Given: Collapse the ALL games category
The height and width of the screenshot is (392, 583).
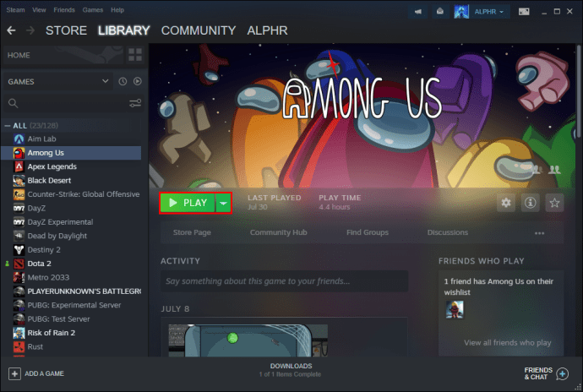Looking at the screenshot, I should coord(7,126).
